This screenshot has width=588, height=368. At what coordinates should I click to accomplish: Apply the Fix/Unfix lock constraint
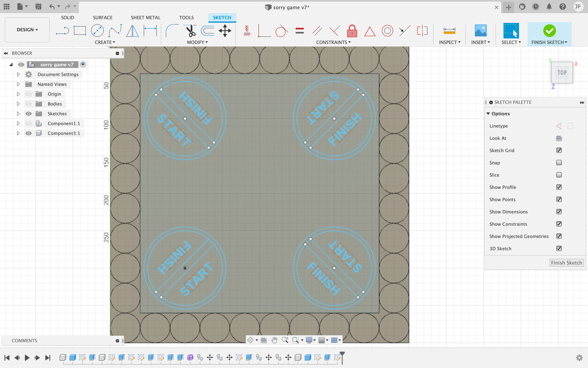click(x=352, y=31)
